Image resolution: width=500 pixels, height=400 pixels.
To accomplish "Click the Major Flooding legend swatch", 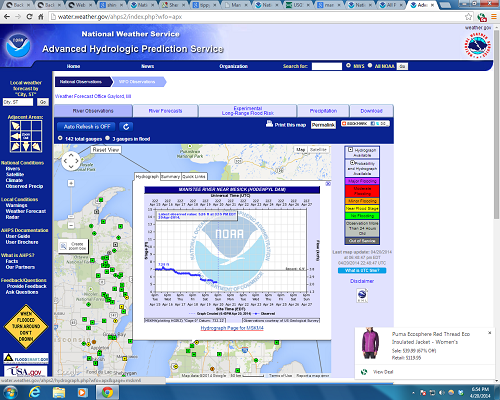I will pos(362,181).
